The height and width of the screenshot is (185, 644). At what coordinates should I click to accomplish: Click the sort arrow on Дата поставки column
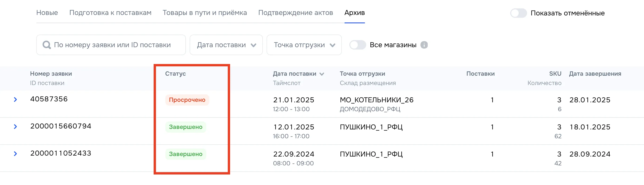tap(322, 74)
